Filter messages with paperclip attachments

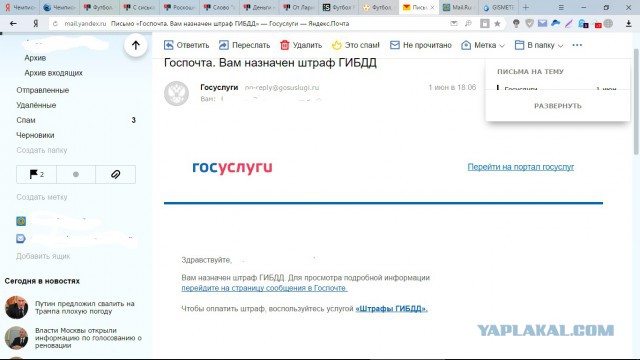coord(116,174)
